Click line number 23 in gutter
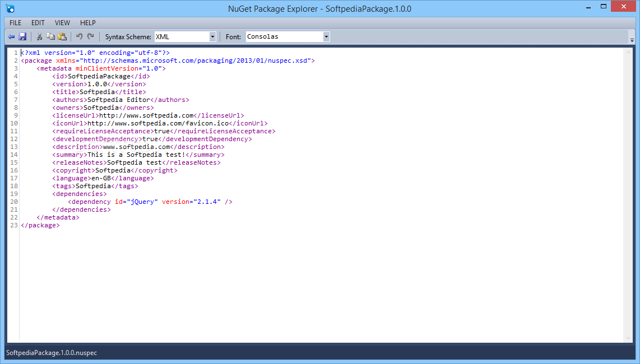 click(14, 225)
